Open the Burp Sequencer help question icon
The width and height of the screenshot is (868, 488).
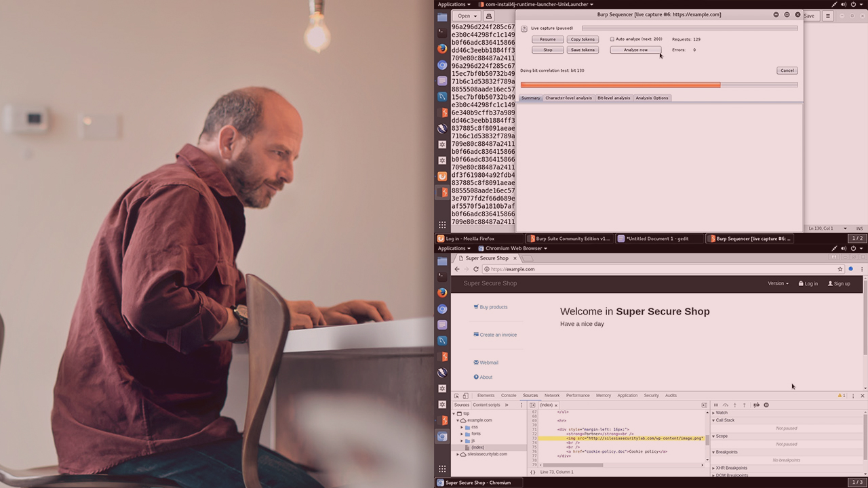tap(524, 28)
